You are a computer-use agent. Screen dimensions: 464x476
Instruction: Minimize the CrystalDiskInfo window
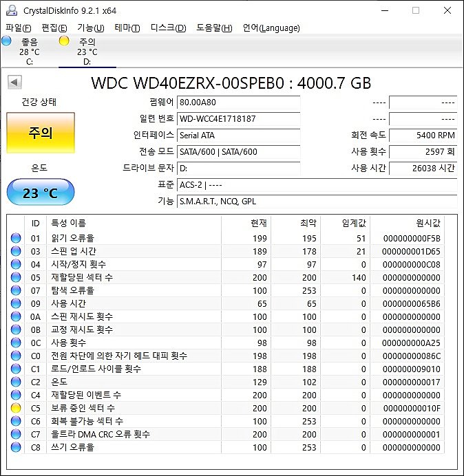(385, 10)
